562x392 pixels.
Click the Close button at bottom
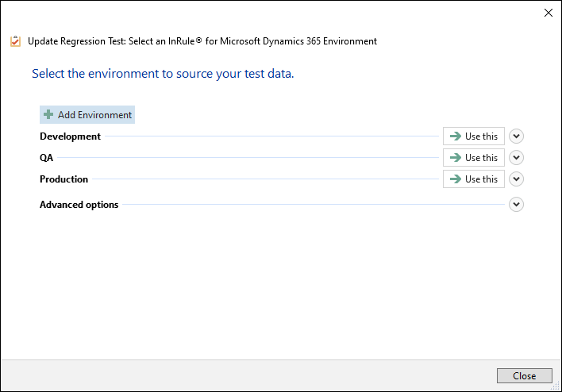524,375
